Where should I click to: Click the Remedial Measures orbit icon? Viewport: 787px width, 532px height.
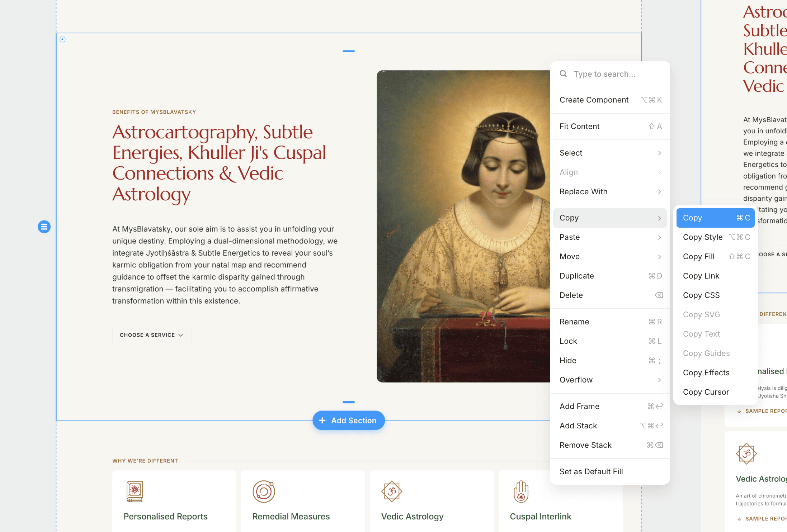(264, 491)
